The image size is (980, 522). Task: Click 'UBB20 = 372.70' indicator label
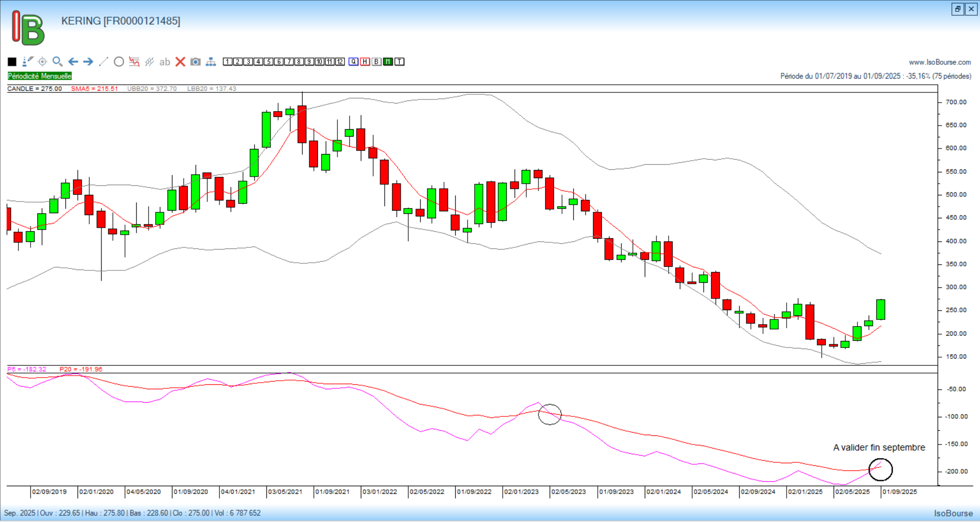(152, 89)
